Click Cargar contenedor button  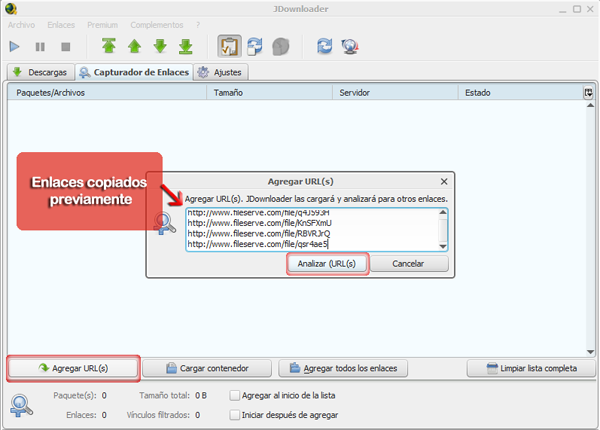click(207, 368)
